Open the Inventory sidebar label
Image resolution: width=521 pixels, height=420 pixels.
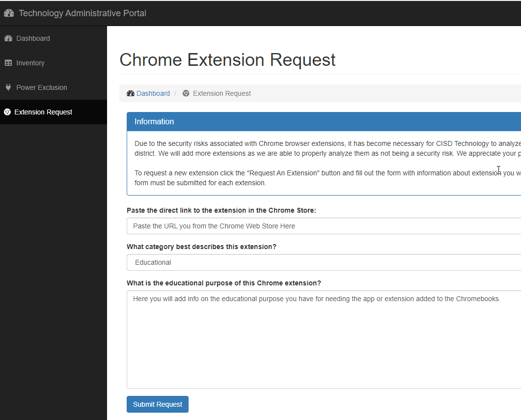(30, 63)
